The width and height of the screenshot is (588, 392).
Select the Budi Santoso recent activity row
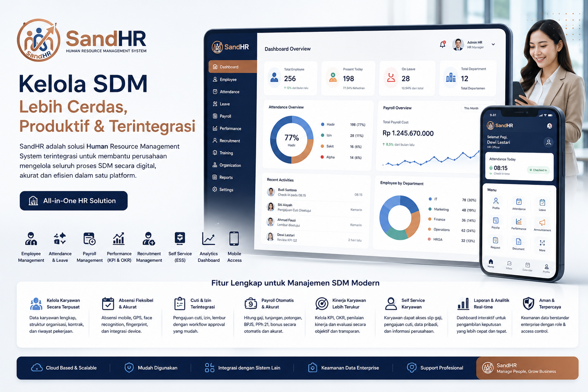click(315, 192)
